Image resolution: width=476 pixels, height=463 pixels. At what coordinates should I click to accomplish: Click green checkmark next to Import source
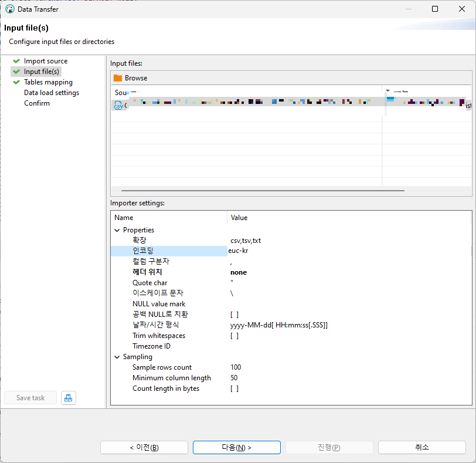pos(16,61)
